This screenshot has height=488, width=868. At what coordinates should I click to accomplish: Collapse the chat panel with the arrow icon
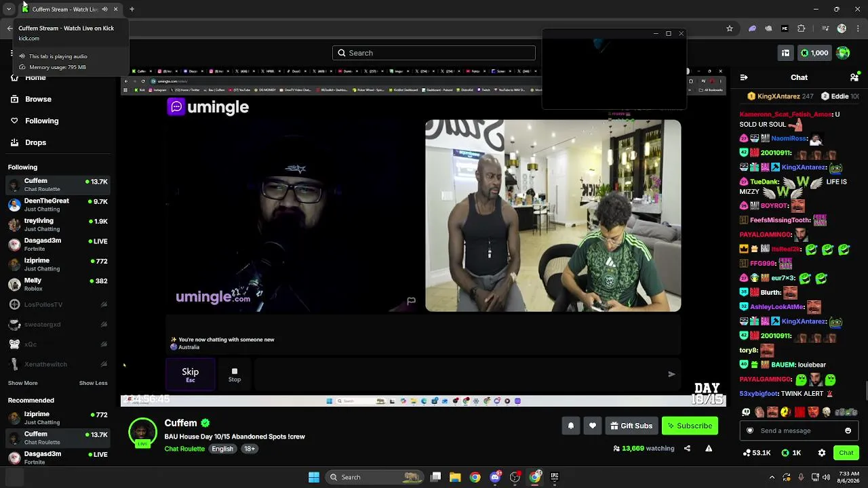click(x=744, y=77)
